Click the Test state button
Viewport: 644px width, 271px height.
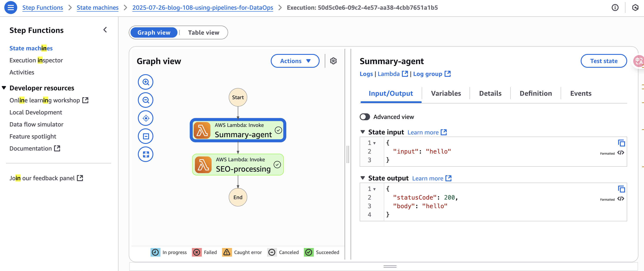(x=604, y=61)
